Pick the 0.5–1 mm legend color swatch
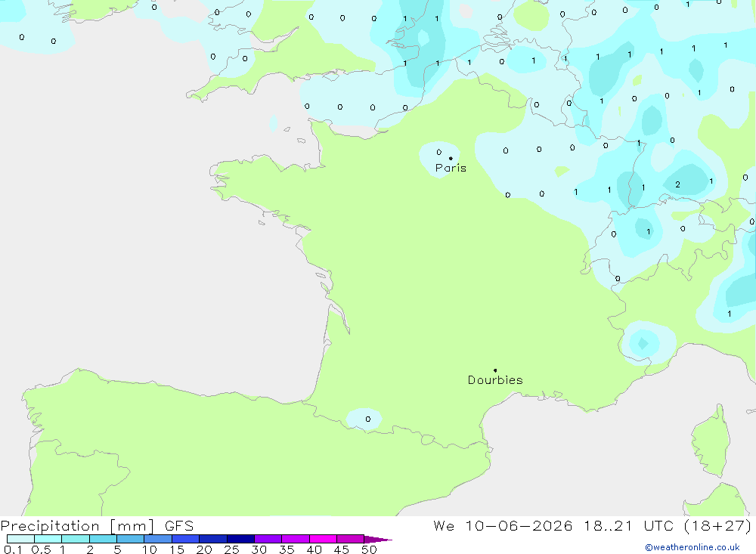756x554 pixels. tap(48, 539)
